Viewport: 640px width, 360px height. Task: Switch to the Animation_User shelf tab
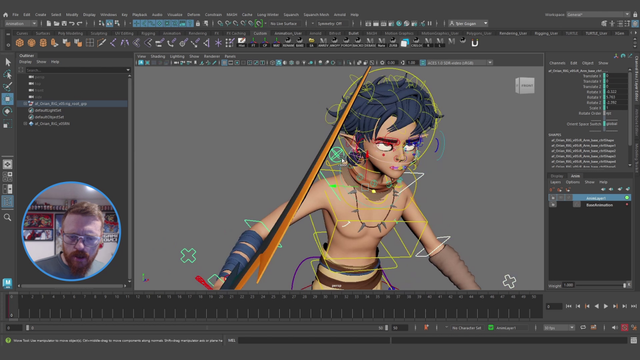coord(288,33)
